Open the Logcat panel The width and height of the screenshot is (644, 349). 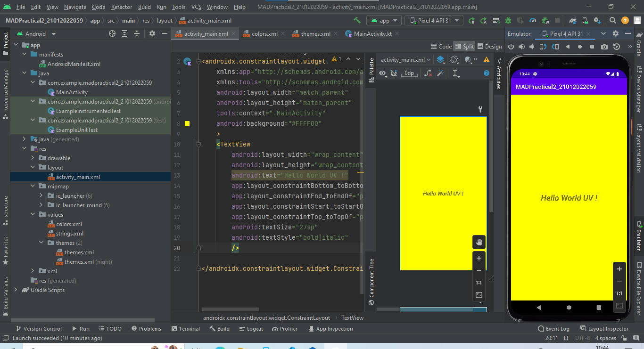pos(251,328)
